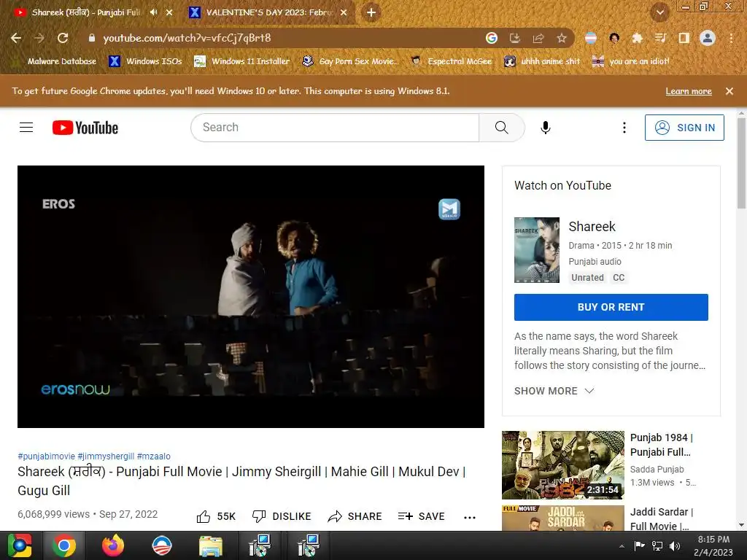Screen dimensions: 747x560
Task: Expand description with SHOW MORE
Action: click(x=554, y=391)
